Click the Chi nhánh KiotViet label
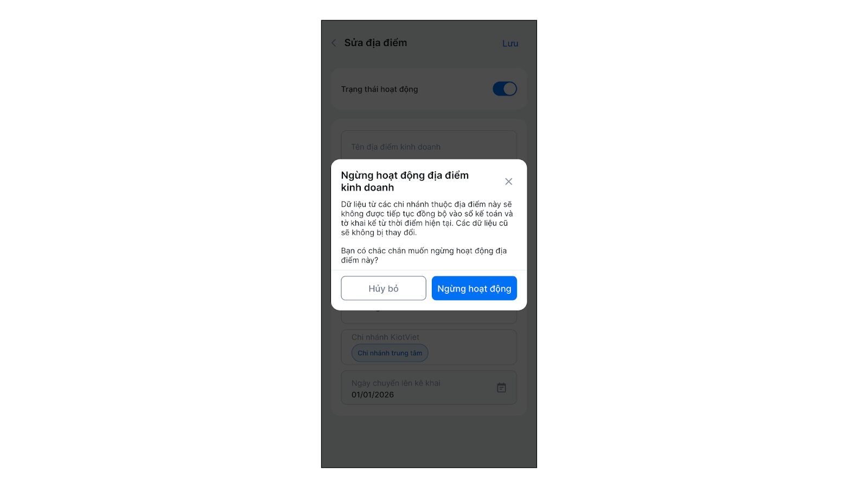Image resolution: width=868 pixels, height=488 pixels. [385, 337]
